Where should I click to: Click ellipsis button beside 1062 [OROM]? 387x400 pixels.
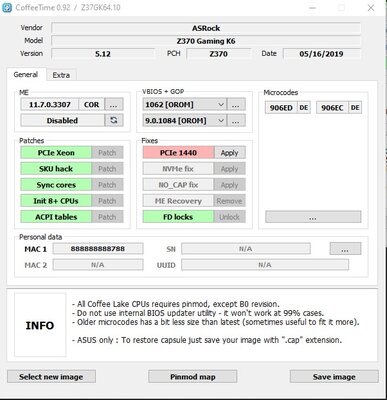coord(236,105)
